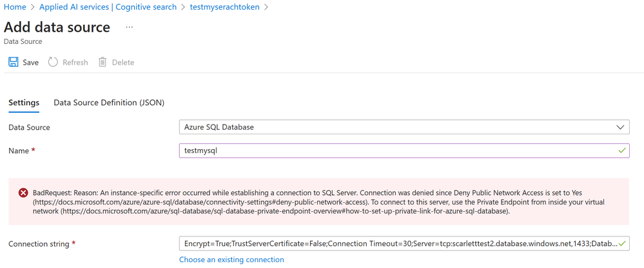The image size is (644, 268).
Task: Click the Data Source field label
Action: point(29,128)
